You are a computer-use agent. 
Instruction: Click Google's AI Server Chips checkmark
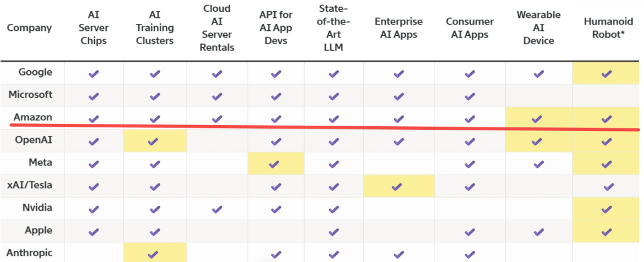[93, 74]
